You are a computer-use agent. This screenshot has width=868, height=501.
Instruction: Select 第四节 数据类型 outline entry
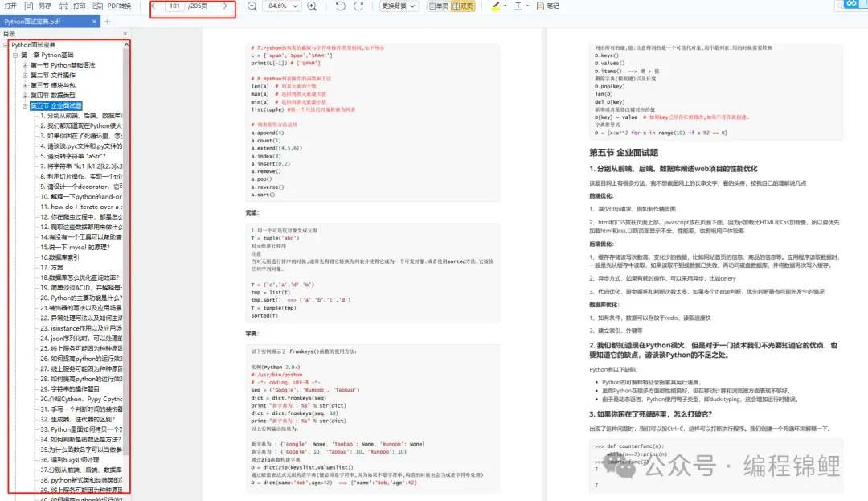pyautogui.click(x=52, y=95)
